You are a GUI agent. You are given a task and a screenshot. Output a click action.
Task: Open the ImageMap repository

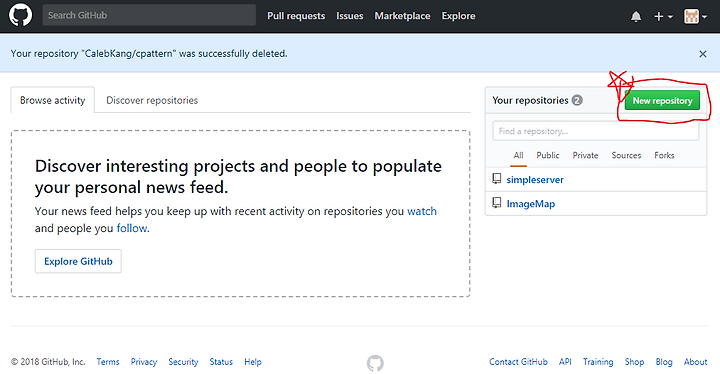[531, 204]
